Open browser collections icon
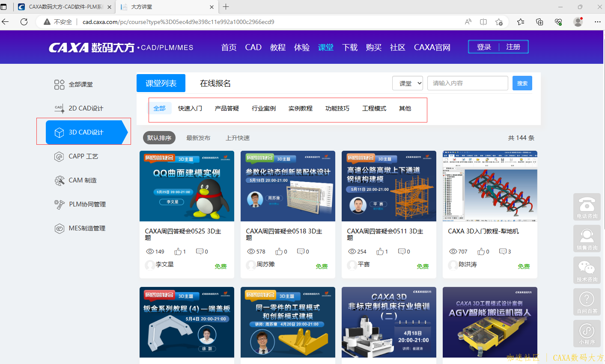605x364 pixels. click(x=539, y=22)
